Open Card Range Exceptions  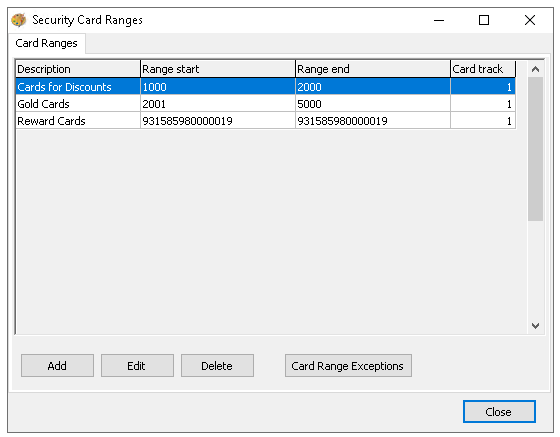[348, 366]
